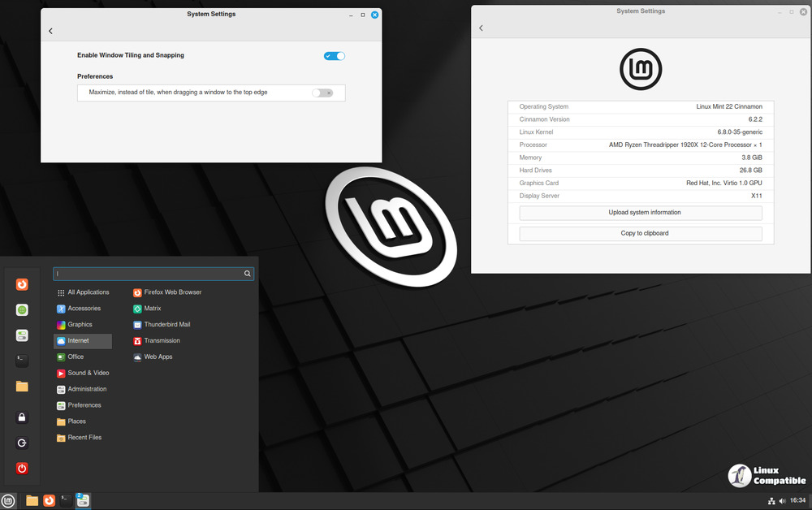Screen dimensions: 812x510
Task: Select the Sound & Video category
Action: pos(88,374)
